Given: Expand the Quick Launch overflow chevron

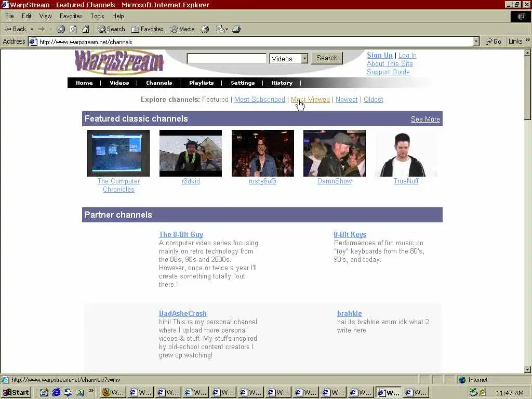Looking at the screenshot, I should [91, 391].
